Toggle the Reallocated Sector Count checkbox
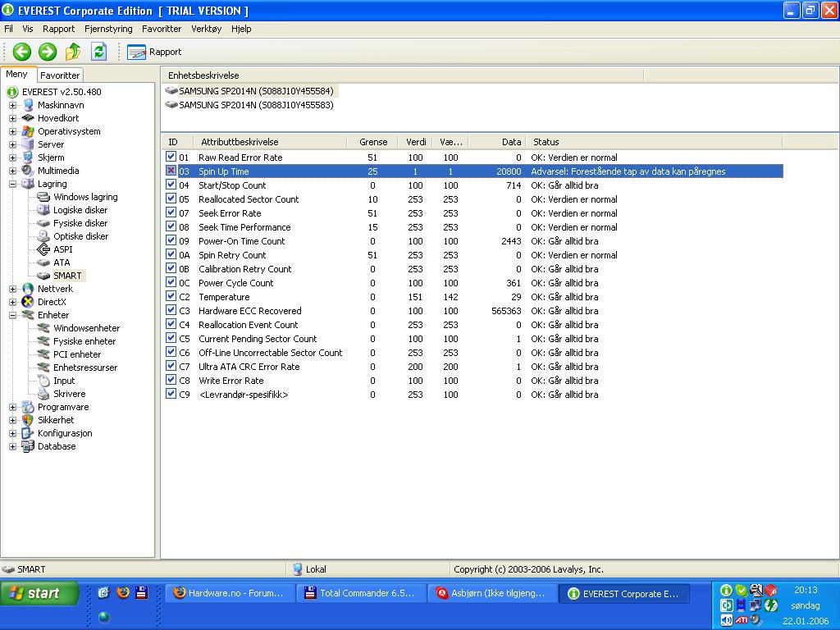840x630 pixels. click(171, 199)
